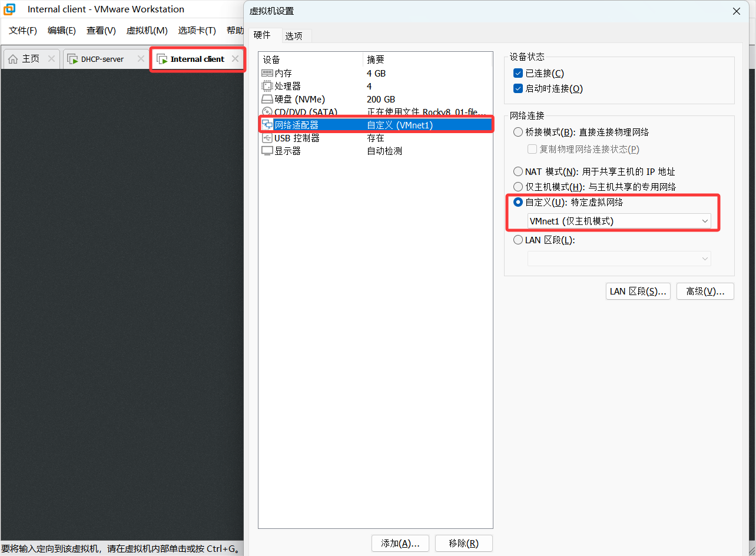Select the 显示器 row
Screen dimensions: 756x556
(376, 151)
